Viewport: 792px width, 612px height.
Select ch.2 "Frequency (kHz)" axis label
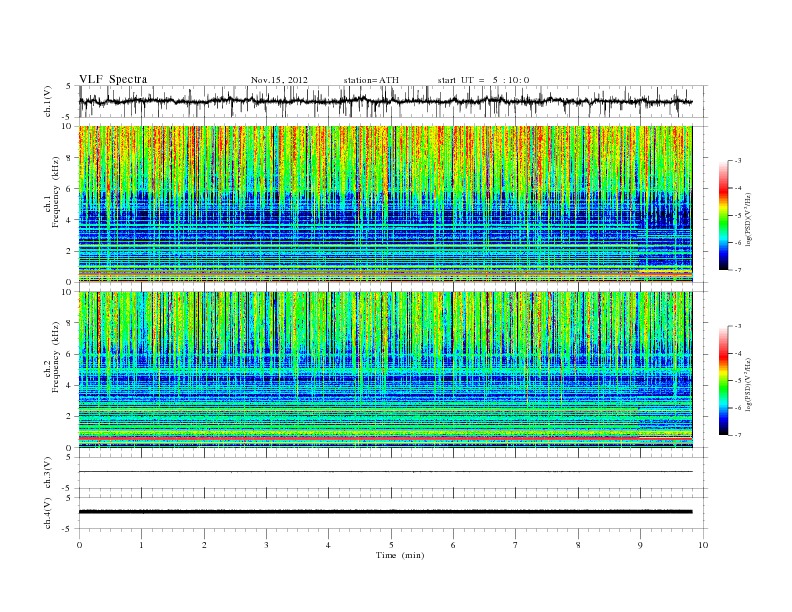pos(56,357)
